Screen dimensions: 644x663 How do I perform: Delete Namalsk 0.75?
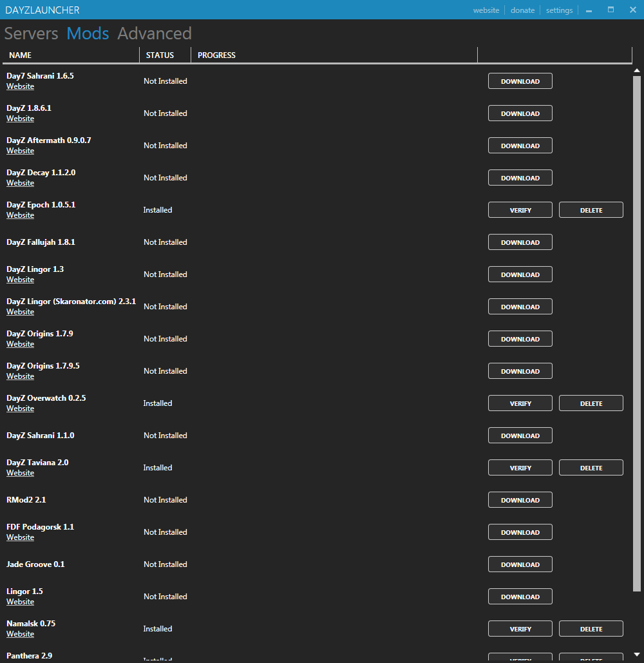tap(591, 629)
